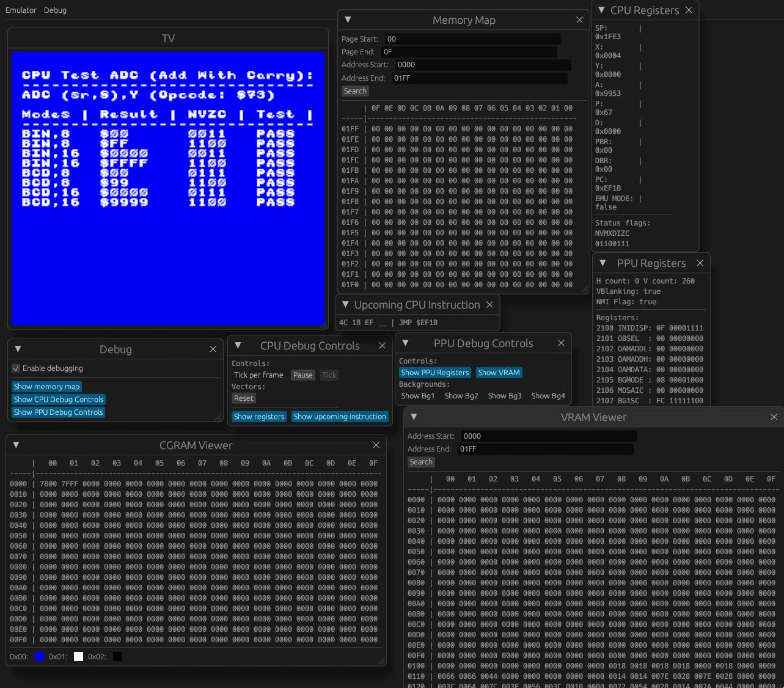Open the Debug menu
Screen dimensions: 784x688
click(55, 10)
